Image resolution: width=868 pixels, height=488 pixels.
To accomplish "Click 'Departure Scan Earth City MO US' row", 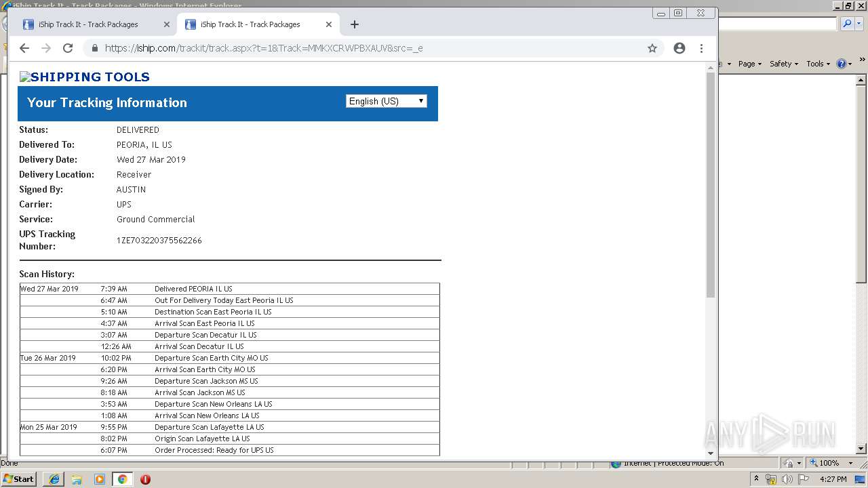I will tap(229, 358).
